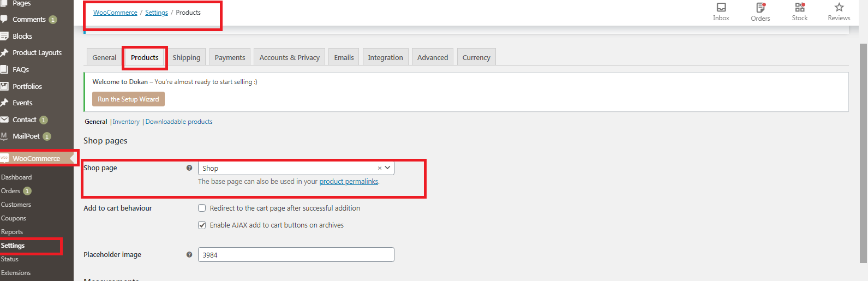Open Portfolios in the sidebar menu
This screenshot has height=281, width=868.
tap(27, 86)
